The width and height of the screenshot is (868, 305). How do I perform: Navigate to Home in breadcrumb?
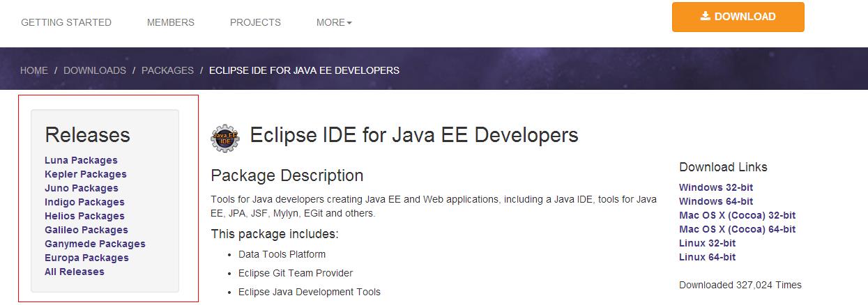tap(34, 70)
